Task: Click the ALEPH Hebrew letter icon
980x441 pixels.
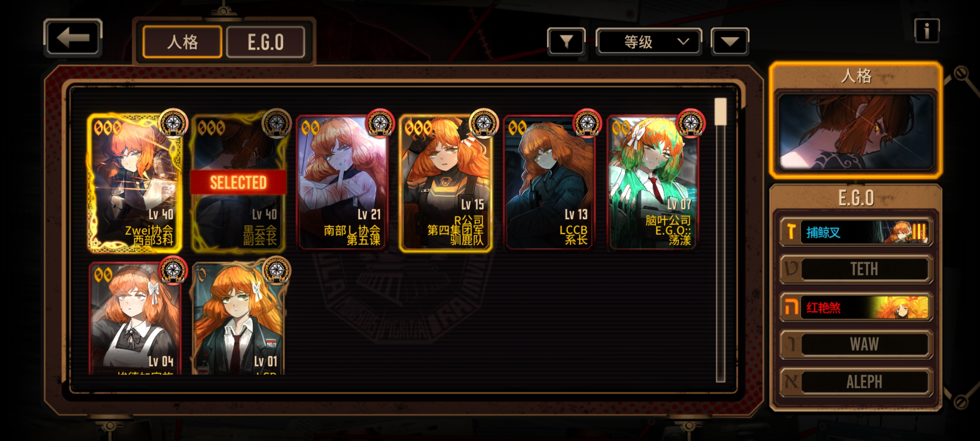Action: click(791, 382)
